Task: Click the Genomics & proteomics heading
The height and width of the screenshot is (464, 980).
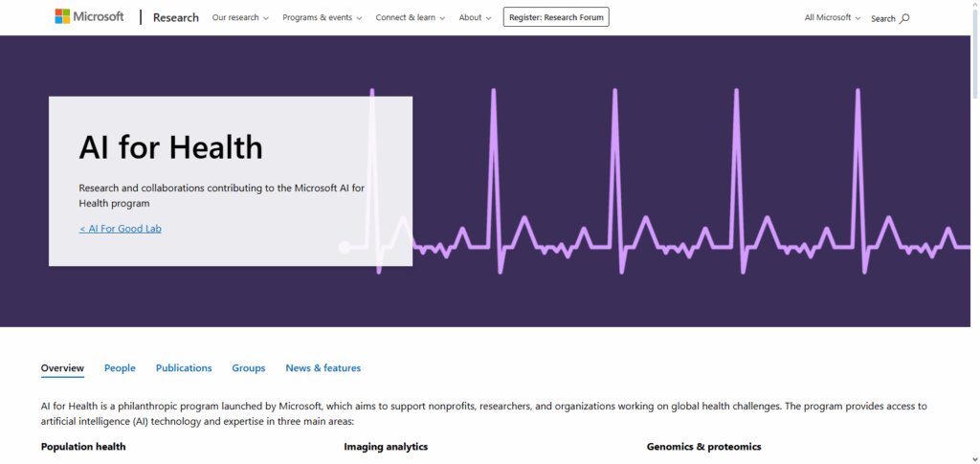Action: click(x=703, y=447)
